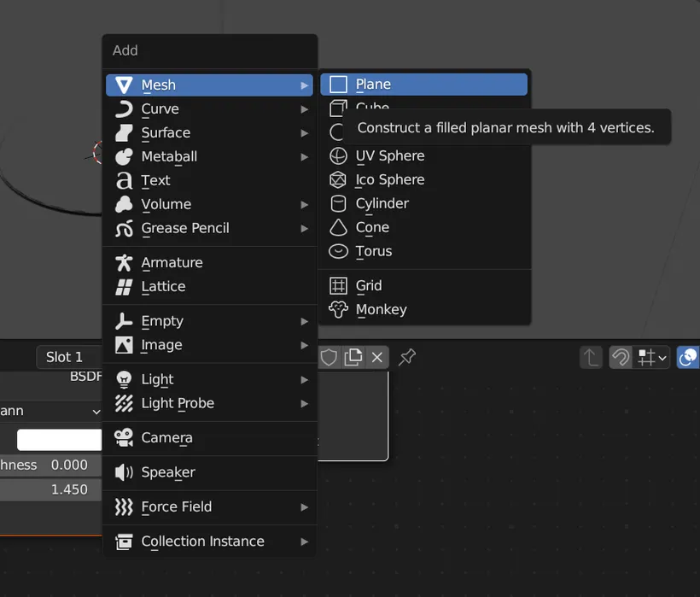Screen dimensions: 700x597
Task: Click the Camera icon
Action: point(124,437)
